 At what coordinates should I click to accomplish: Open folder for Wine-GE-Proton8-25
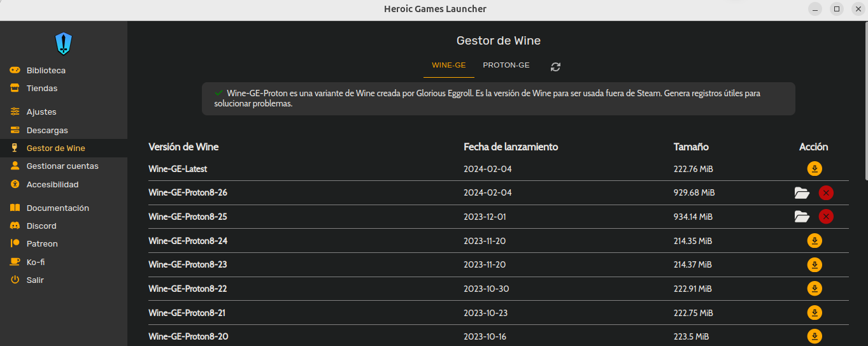tap(802, 217)
